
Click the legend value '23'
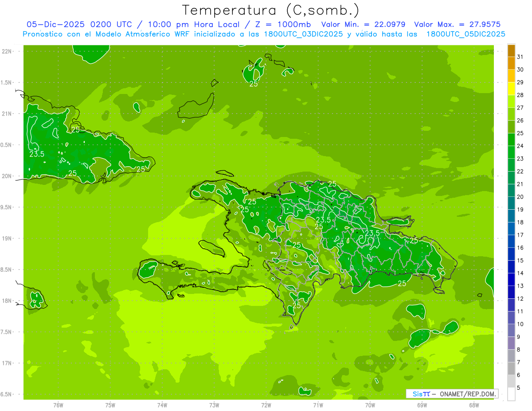pos(520,158)
